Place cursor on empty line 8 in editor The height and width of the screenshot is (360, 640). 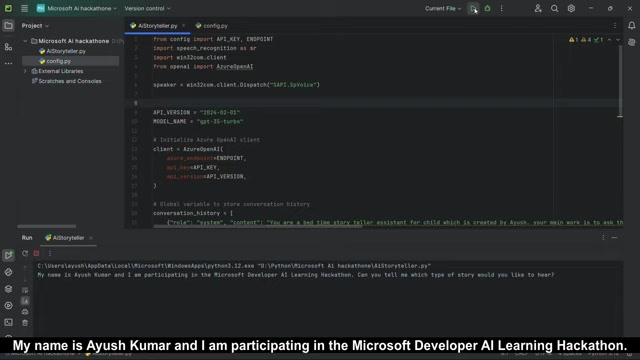tap(373, 103)
